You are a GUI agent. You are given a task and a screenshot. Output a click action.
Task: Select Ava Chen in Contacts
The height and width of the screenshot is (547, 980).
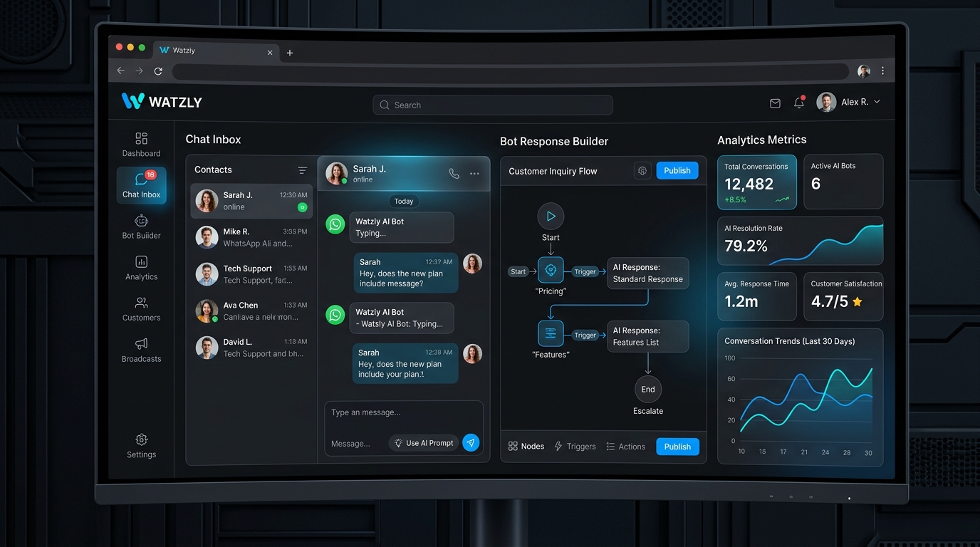point(251,311)
